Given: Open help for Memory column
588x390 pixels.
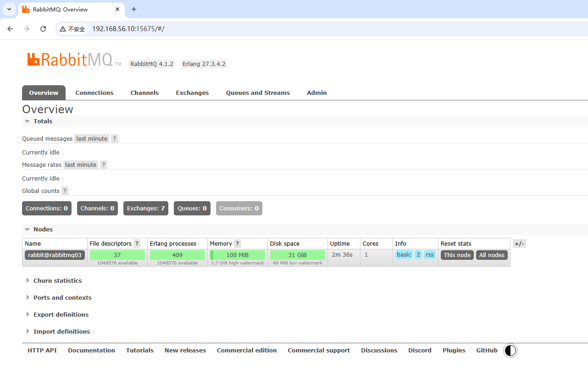Looking at the screenshot, I should [x=237, y=244].
